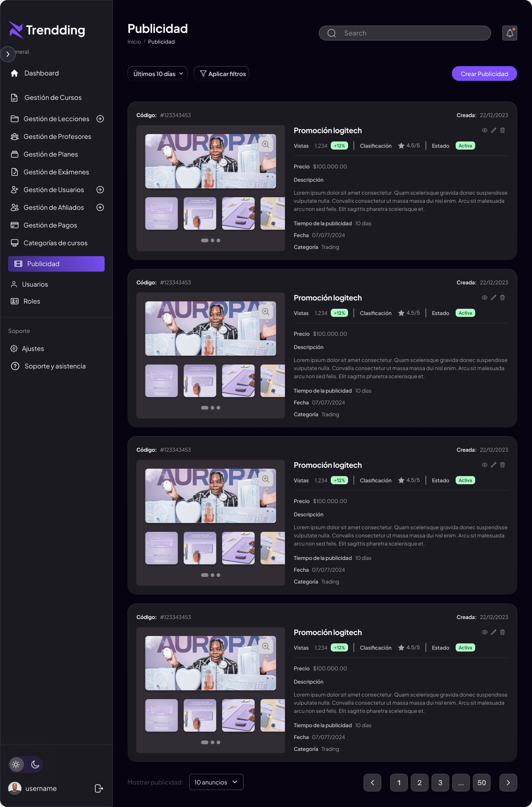Image resolution: width=532 pixels, height=807 pixels.
Task: Click the username avatar
Action: [15, 789]
